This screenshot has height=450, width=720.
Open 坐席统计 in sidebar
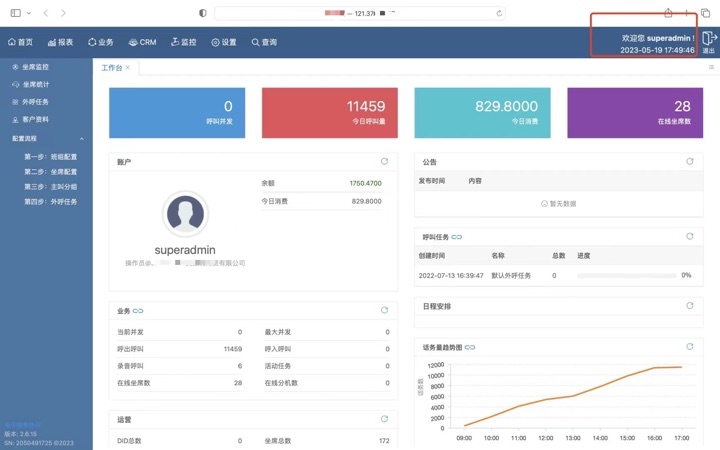30,84
